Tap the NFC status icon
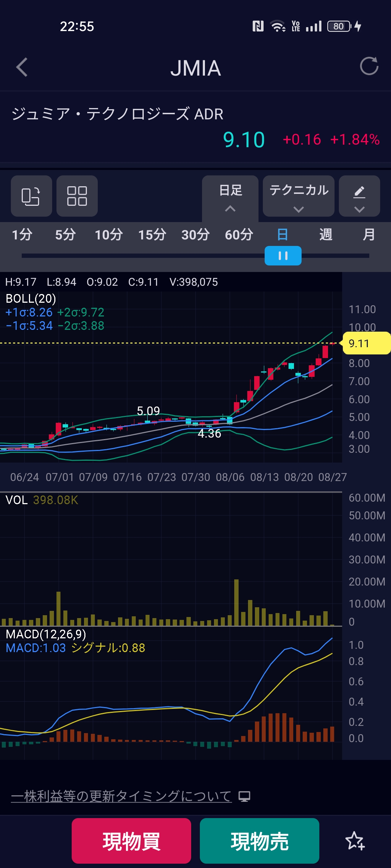 [x=258, y=26]
